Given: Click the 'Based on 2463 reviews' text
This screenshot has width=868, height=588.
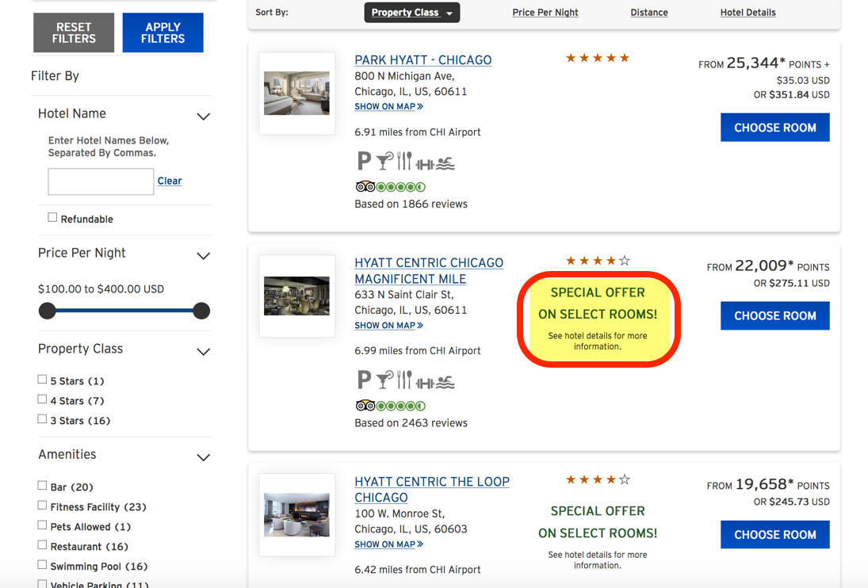Looking at the screenshot, I should [411, 423].
